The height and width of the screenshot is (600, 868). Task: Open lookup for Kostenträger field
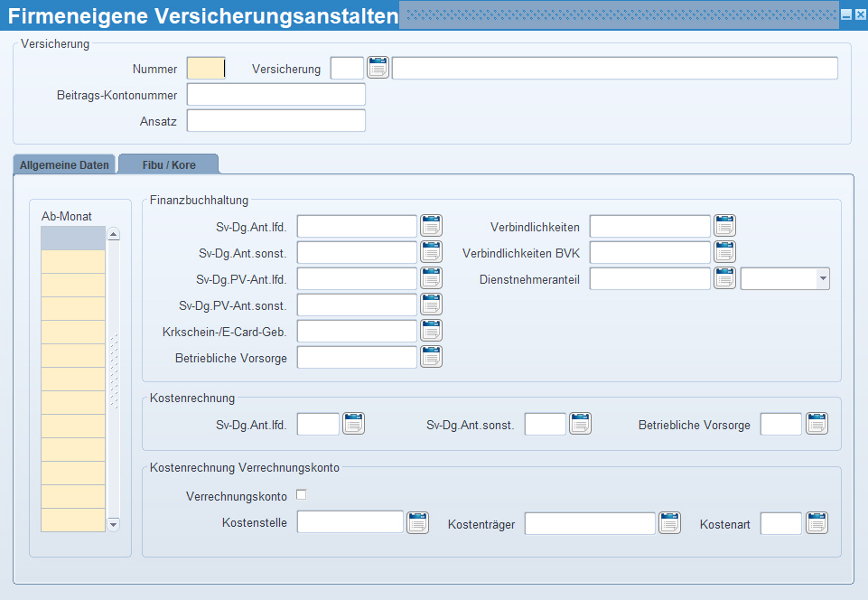click(669, 522)
